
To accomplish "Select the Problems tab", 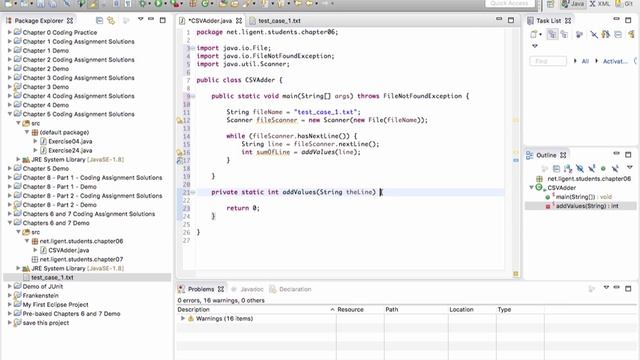I will tap(200, 289).
